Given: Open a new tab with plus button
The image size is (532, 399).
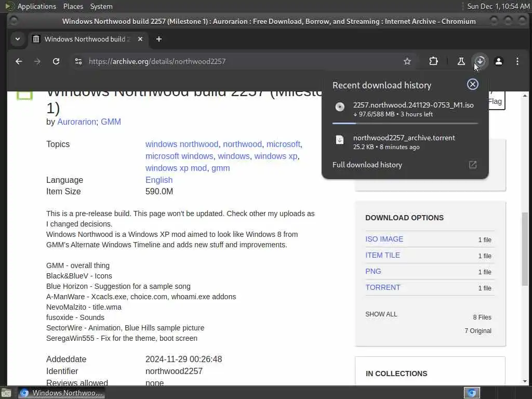Looking at the screenshot, I should pos(159,39).
